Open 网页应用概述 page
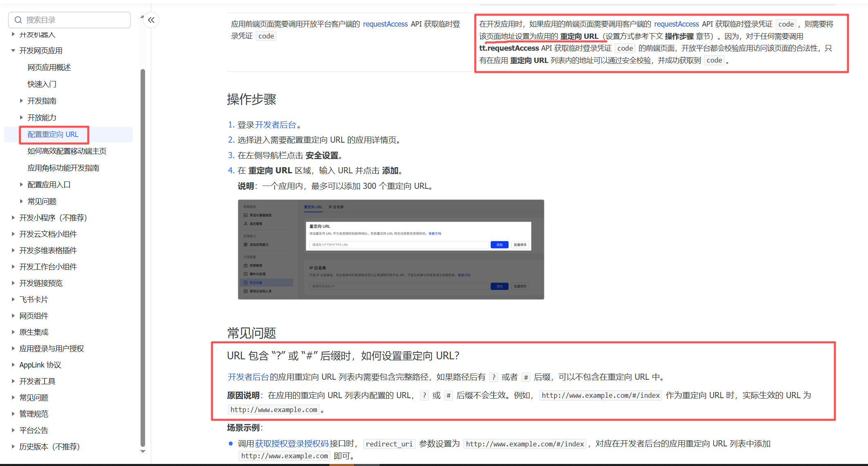868x466 pixels. (x=49, y=67)
